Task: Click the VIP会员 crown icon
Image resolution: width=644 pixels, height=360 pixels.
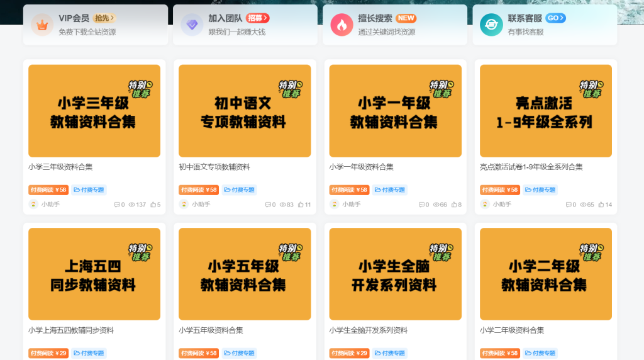Action: coord(42,25)
